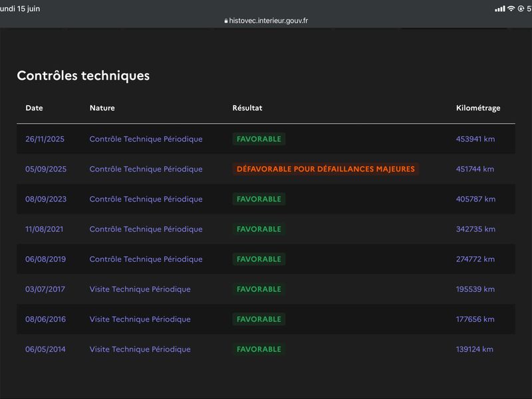Click the Résultat column header
This screenshot has height=399, width=532.
coord(247,108)
